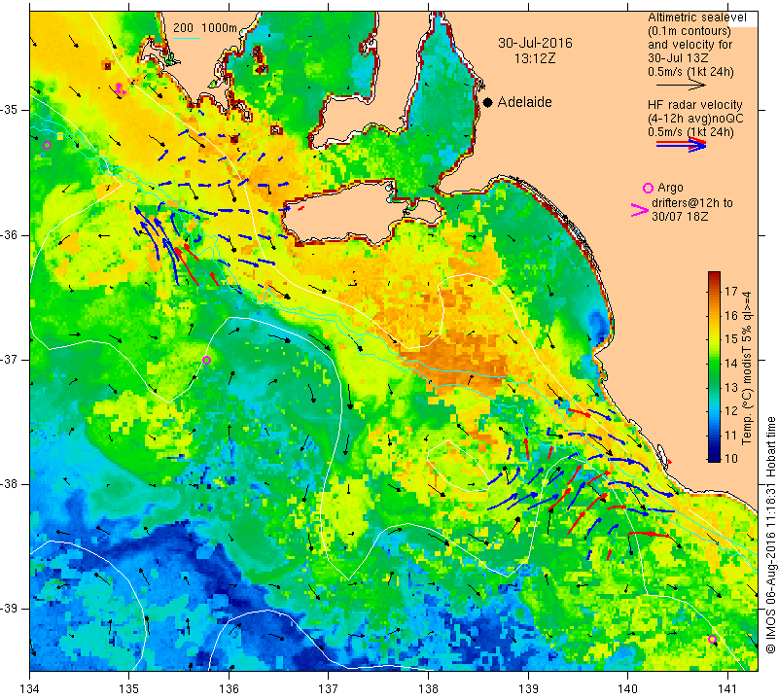Click the latitude axis label '-38'
Image resolution: width=778 pixels, height=700 pixels.
(10, 484)
